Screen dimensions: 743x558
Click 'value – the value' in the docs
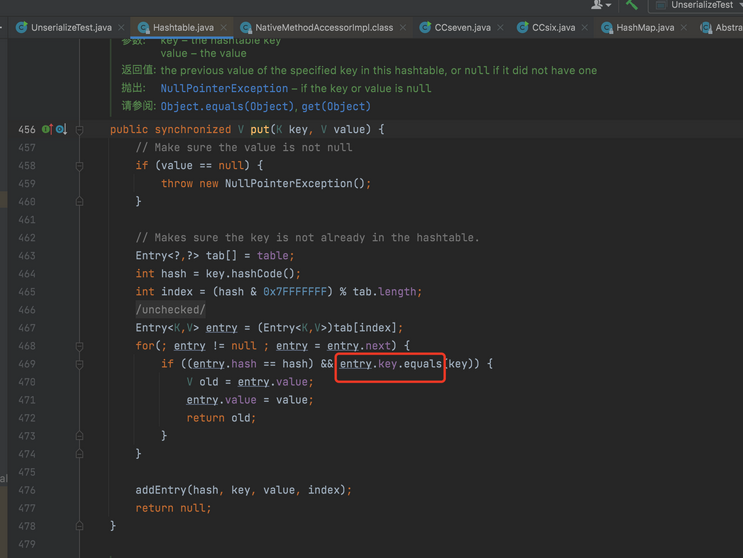point(203,54)
